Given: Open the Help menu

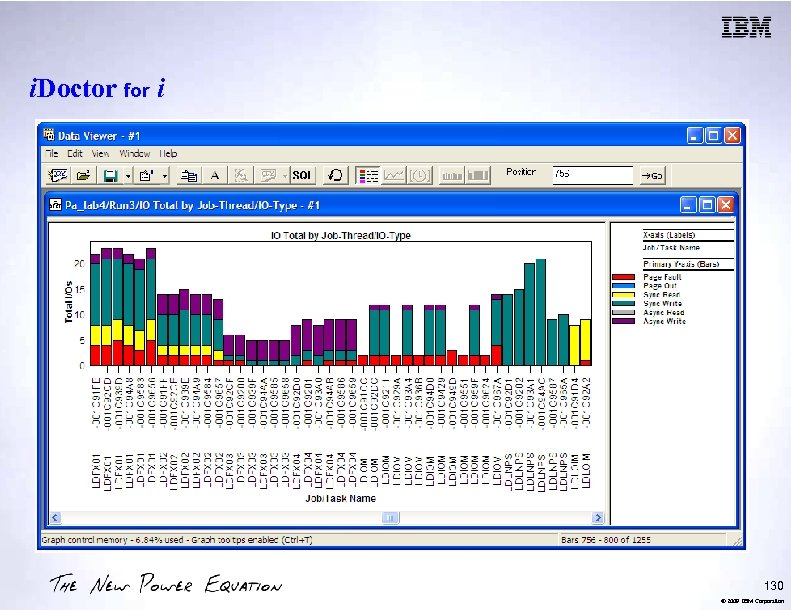Looking at the screenshot, I should pos(168,153).
